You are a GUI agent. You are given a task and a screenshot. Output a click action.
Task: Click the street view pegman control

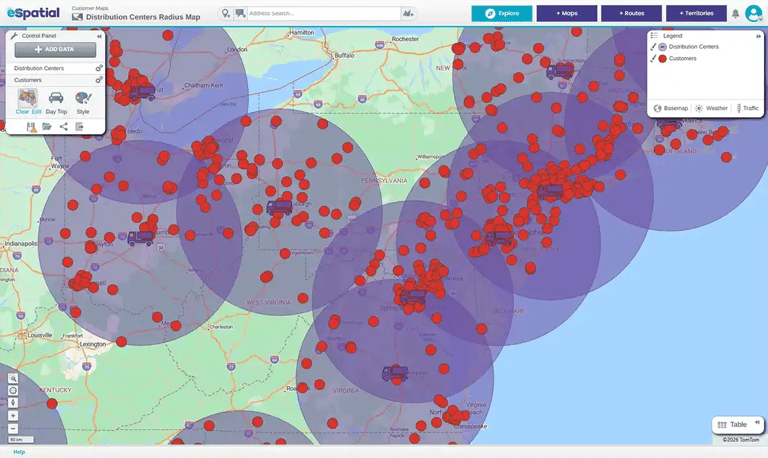[x=13, y=403]
